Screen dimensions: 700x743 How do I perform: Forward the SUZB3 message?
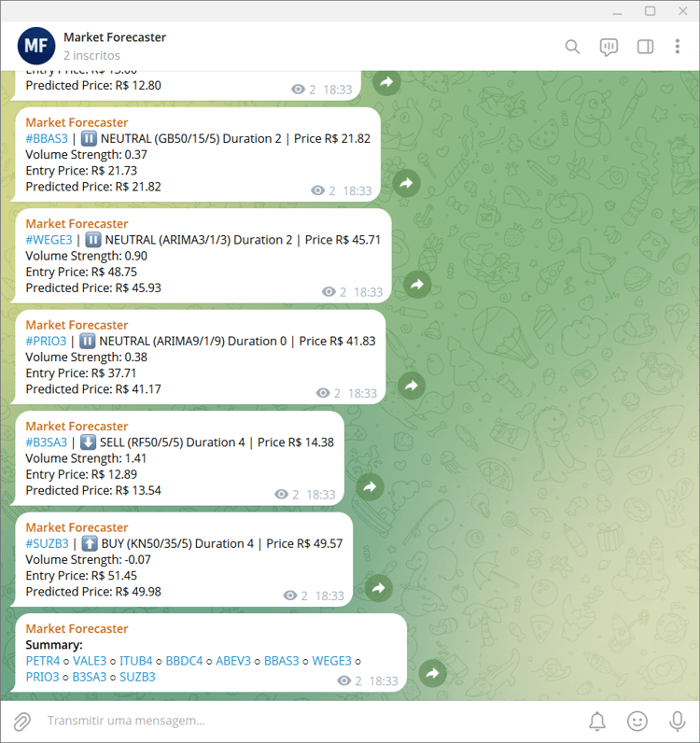pos(378,588)
